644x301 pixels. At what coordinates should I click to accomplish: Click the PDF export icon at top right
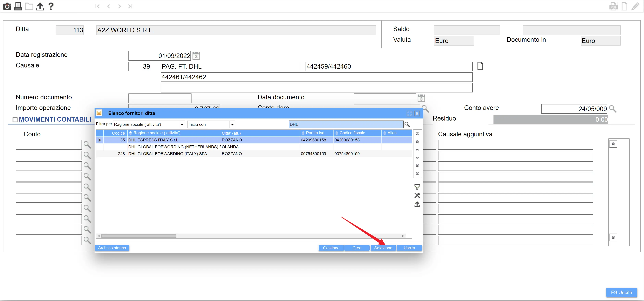pos(613,7)
